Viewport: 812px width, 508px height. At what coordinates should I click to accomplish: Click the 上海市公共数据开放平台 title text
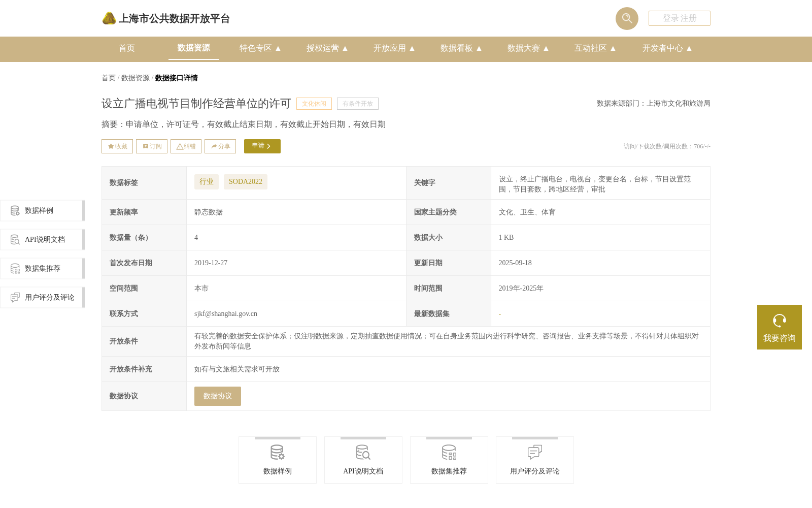[174, 19]
